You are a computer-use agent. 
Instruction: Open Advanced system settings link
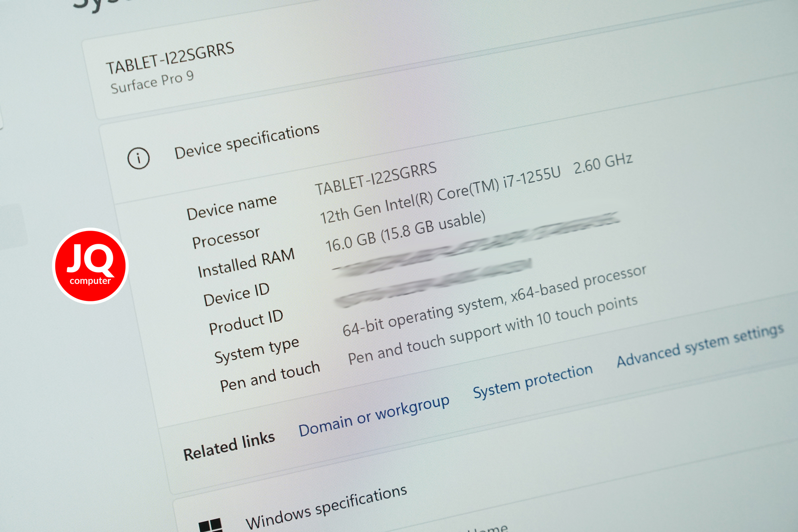tap(700, 345)
